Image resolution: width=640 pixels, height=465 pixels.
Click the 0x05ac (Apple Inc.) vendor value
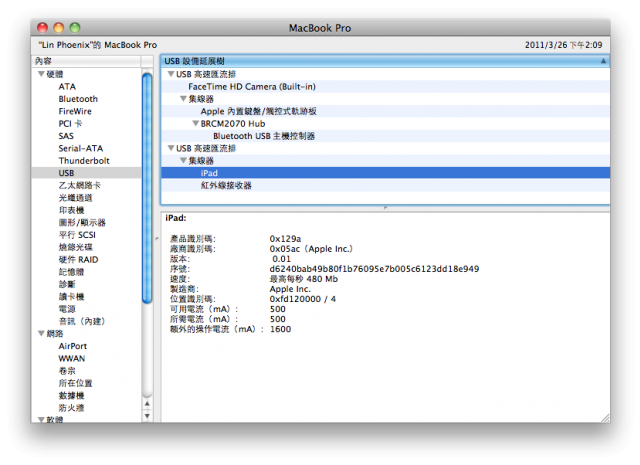pos(311,249)
